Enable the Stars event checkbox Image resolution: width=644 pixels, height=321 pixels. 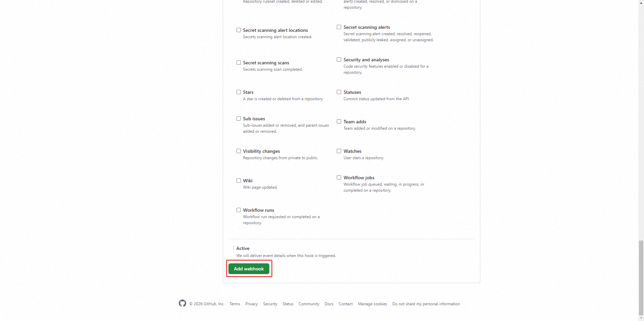click(238, 92)
